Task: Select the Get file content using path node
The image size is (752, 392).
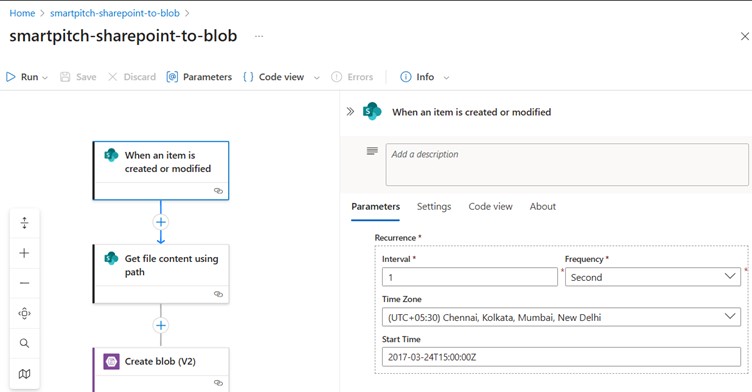Action: click(x=161, y=274)
